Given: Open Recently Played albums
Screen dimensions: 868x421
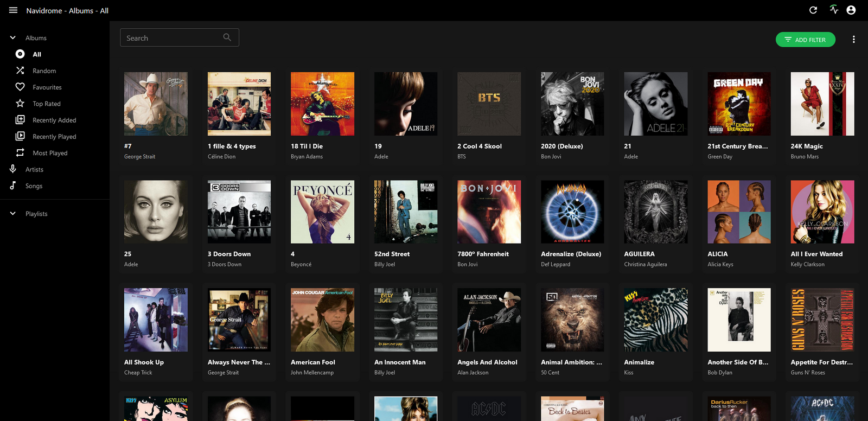Looking at the screenshot, I should 55,137.
